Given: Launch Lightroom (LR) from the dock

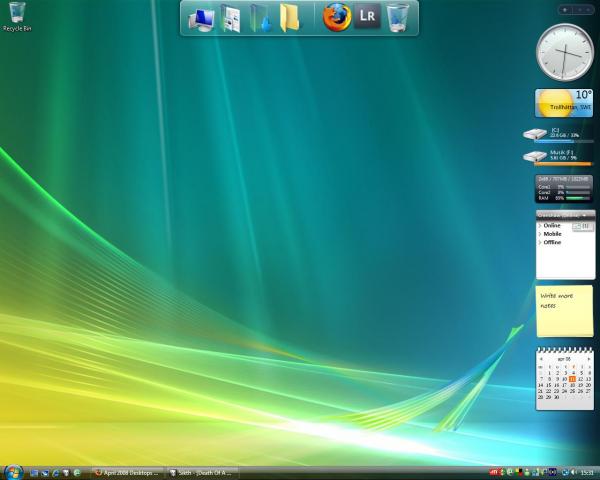Looking at the screenshot, I should (367, 16).
